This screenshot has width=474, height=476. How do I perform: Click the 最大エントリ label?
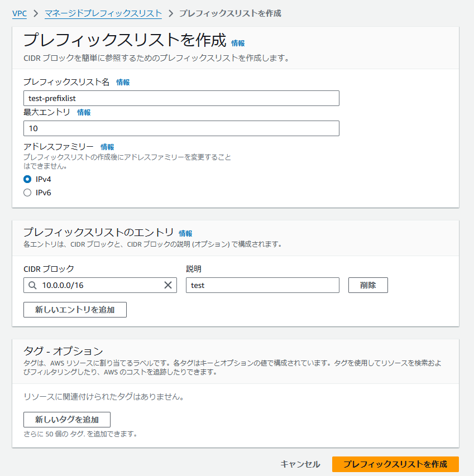[47, 112]
